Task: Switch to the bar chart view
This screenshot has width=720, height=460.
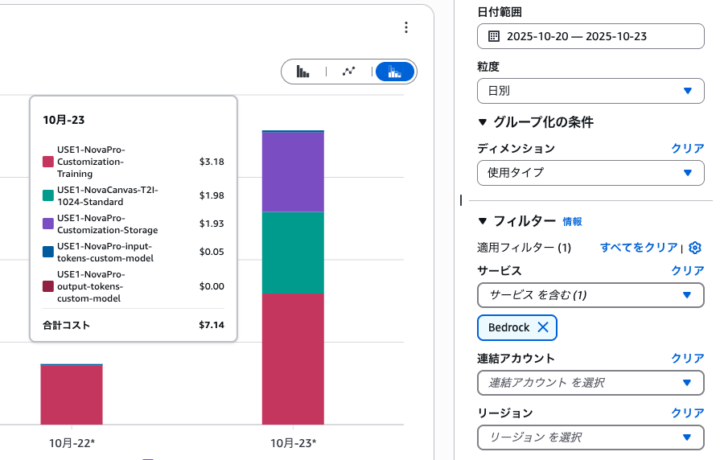Action: 303,72
